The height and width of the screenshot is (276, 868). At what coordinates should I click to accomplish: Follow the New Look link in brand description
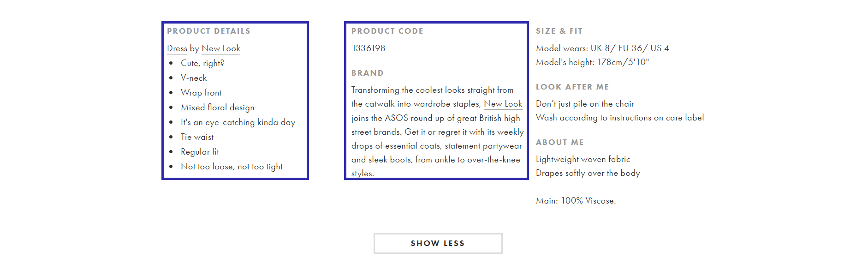pyautogui.click(x=503, y=104)
